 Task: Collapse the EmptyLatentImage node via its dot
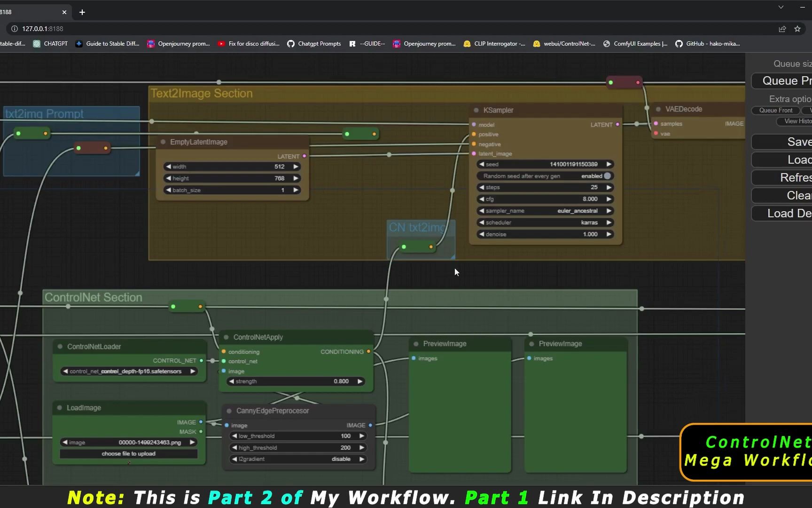[x=163, y=142]
